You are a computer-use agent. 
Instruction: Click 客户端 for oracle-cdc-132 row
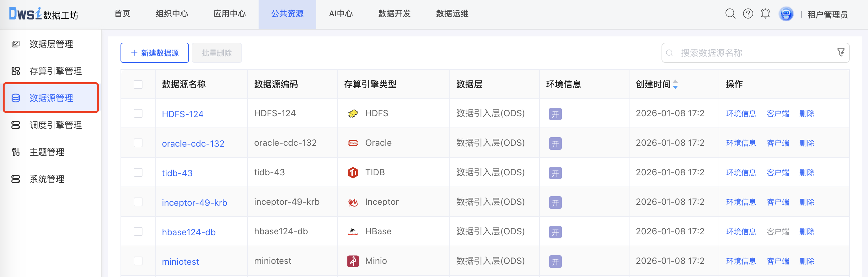(778, 144)
